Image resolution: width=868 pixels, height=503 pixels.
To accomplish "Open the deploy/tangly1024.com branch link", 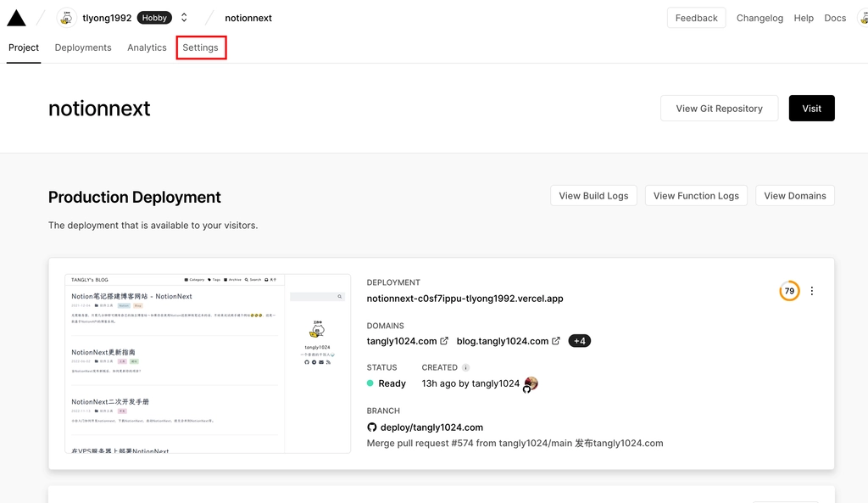I will (x=431, y=428).
